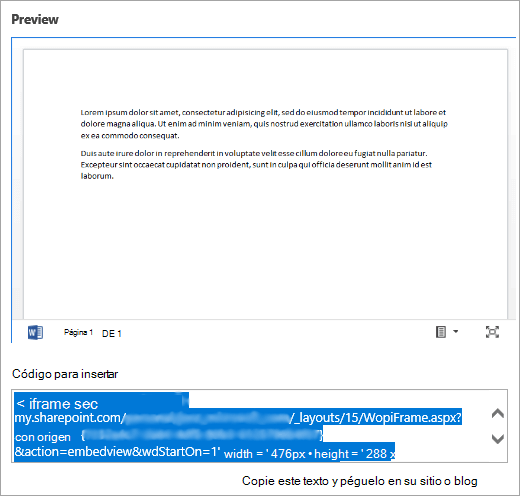Click the first Lorem ipsum paragraph

pyautogui.click(x=264, y=124)
